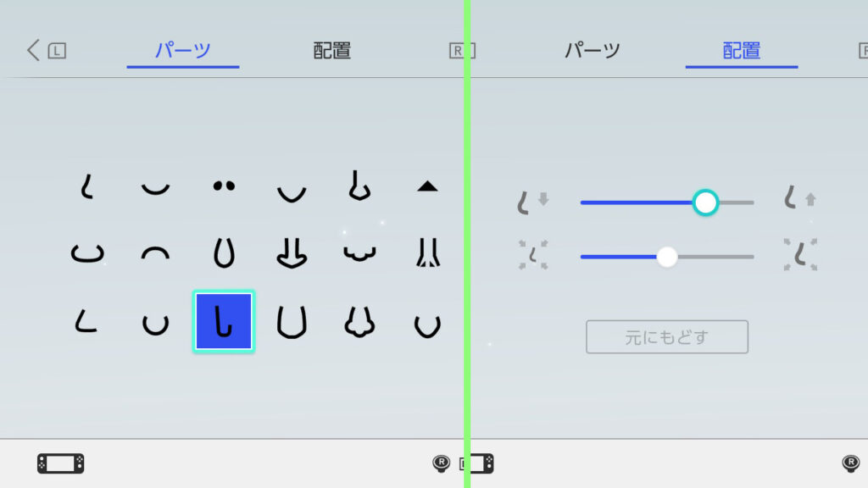868x488 pixels.
Task: Go back with the left chevron arrow
Action: 33,50
